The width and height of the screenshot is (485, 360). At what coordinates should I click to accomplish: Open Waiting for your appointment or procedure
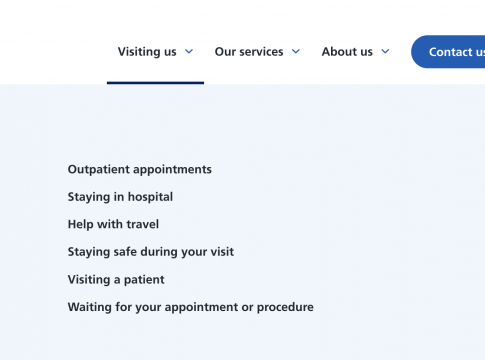191,307
